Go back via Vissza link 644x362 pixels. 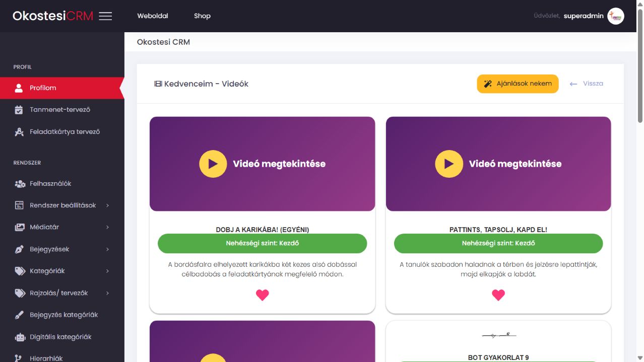pos(593,84)
